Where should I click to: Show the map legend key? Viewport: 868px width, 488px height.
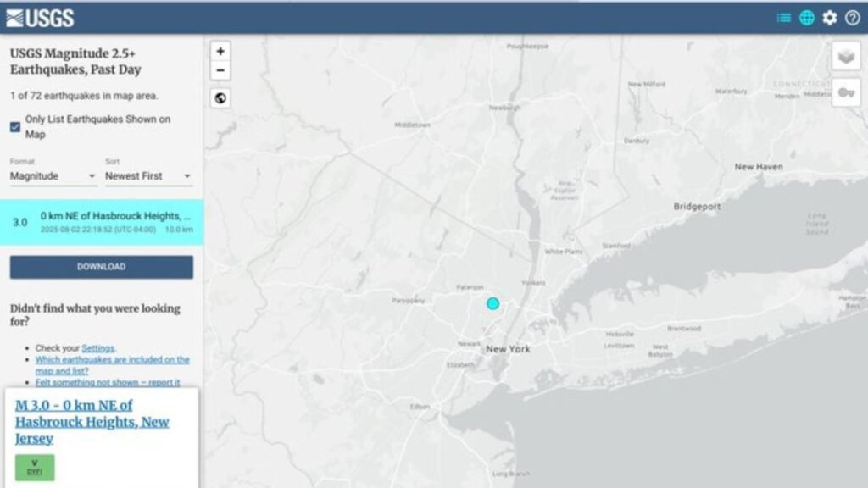click(x=846, y=92)
